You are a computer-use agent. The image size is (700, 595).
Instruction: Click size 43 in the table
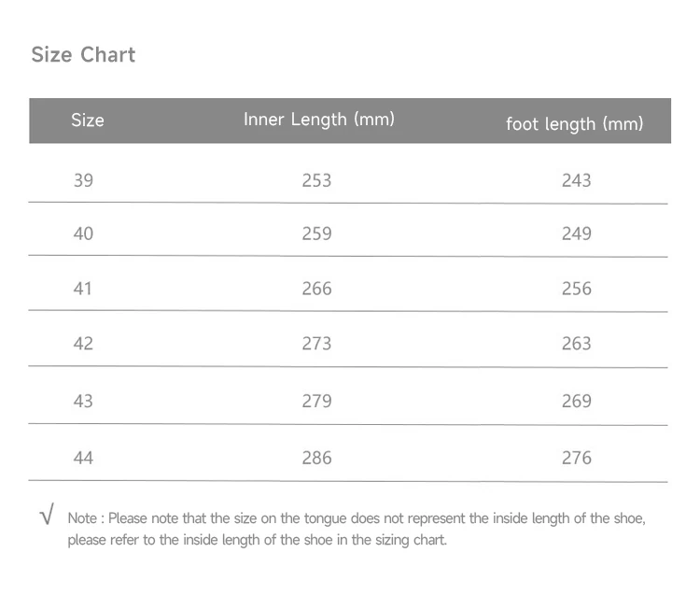click(x=83, y=401)
